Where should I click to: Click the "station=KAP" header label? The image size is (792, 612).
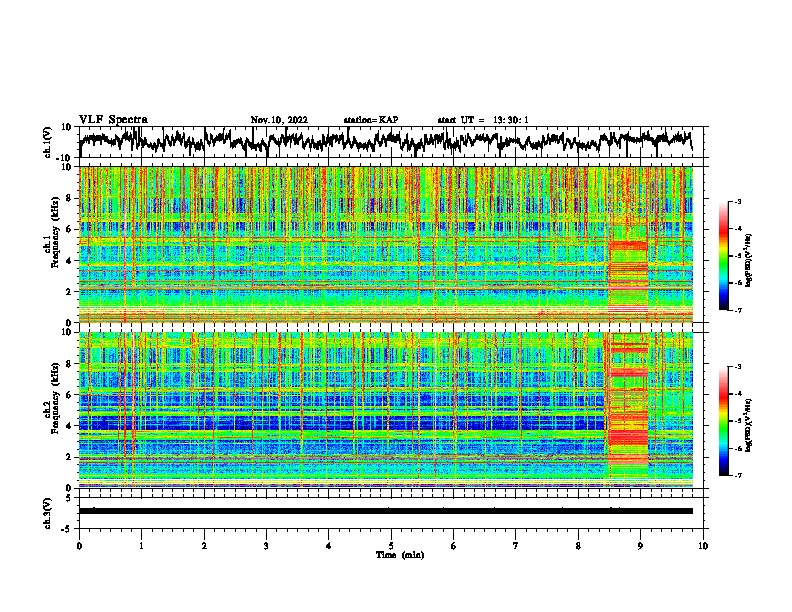click(x=371, y=120)
